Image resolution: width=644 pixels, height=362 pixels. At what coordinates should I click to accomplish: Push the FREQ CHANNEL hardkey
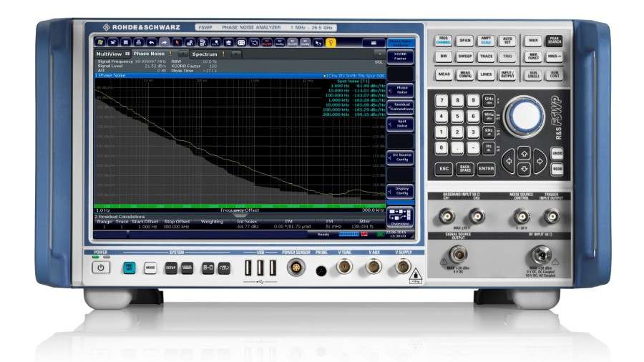tap(443, 41)
